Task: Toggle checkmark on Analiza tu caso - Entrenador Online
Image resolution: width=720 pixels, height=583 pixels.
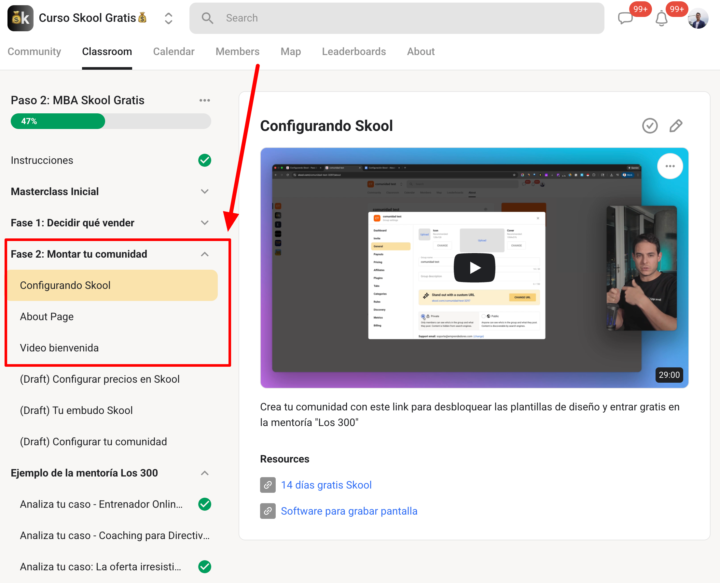Action: pos(204,504)
